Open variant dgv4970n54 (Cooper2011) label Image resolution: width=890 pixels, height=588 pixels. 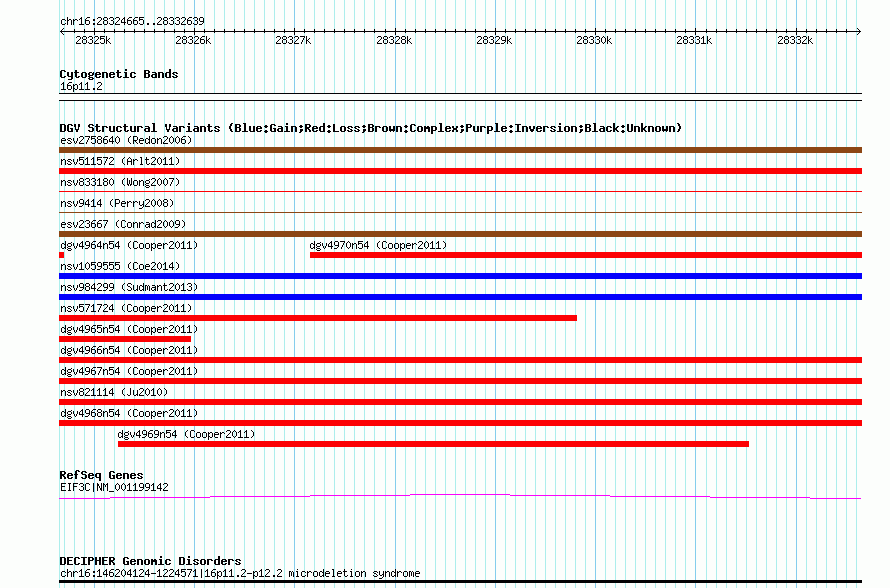pyautogui.click(x=378, y=245)
